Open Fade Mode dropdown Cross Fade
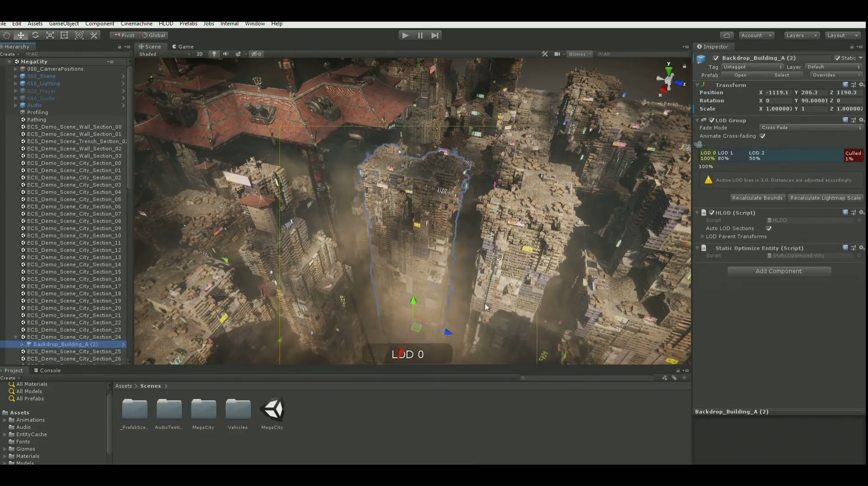 pos(811,128)
